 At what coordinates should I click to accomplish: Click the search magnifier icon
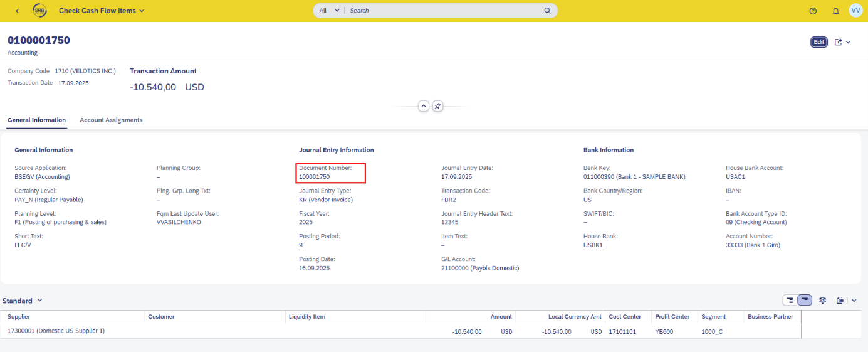point(547,11)
